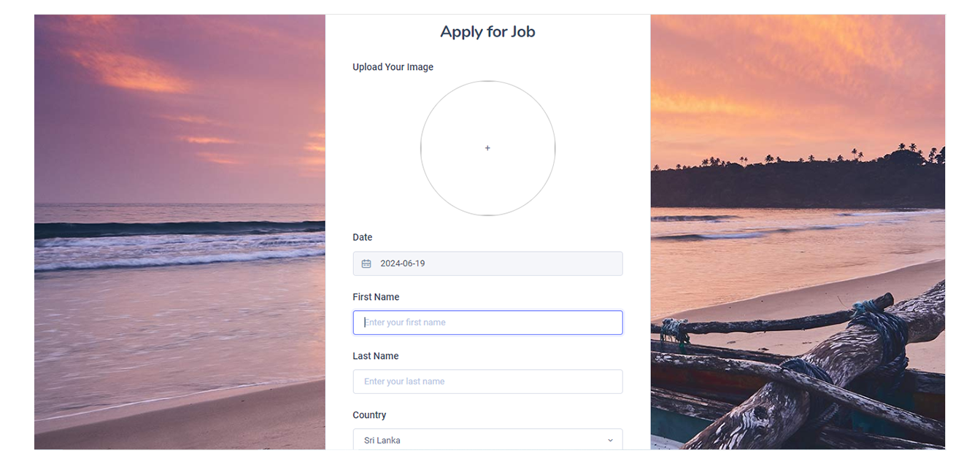Focus the first name input field
The width and height of the screenshot is (980, 464).
487,322
